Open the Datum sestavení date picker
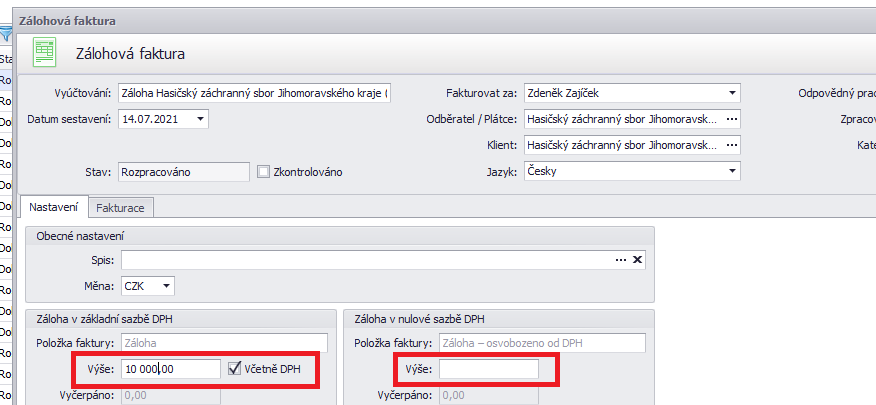876x405 pixels. [200, 119]
